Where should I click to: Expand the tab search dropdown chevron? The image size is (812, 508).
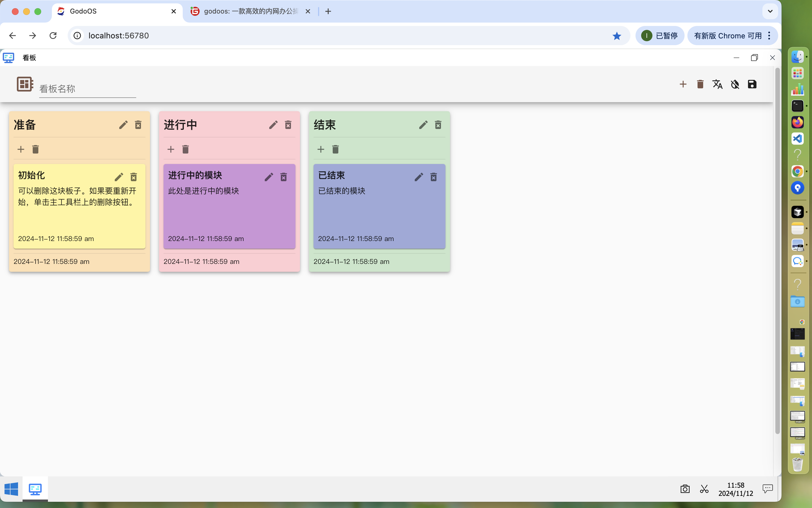pos(770,11)
